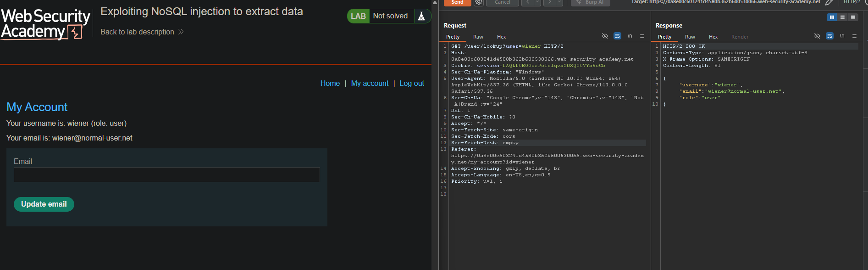The height and width of the screenshot is (270, 868).
Task: Go forward to next request in history
Action: click(x=549, y=2)
